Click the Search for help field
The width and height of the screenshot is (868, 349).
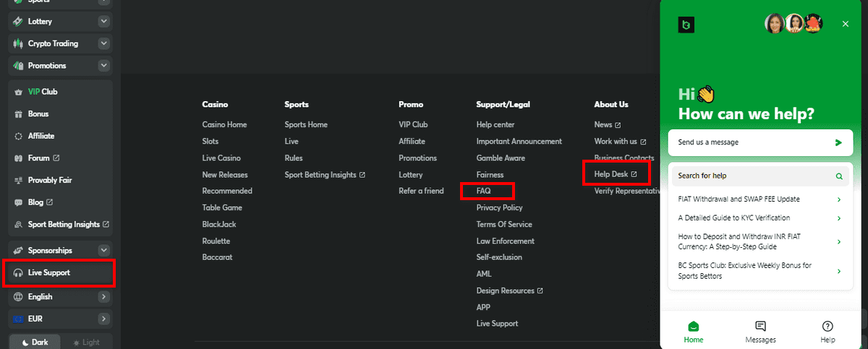tap(760, 176)
